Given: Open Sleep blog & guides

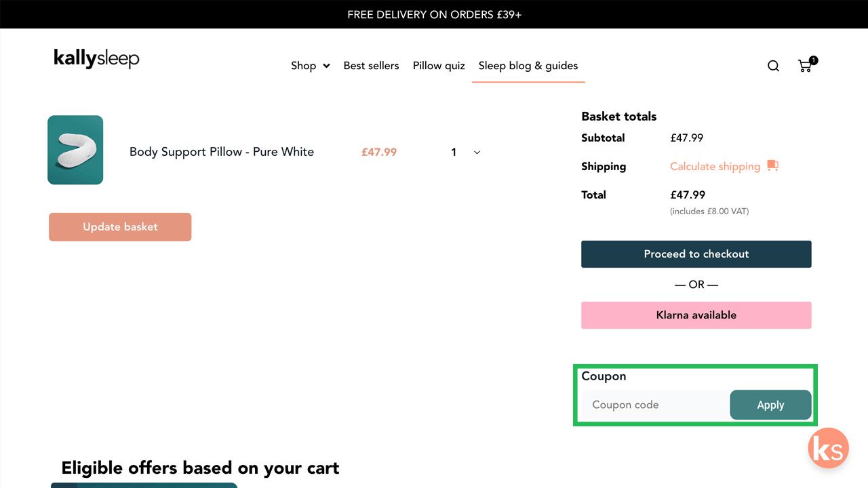Looking at the screenshot, I should [528, 66].
